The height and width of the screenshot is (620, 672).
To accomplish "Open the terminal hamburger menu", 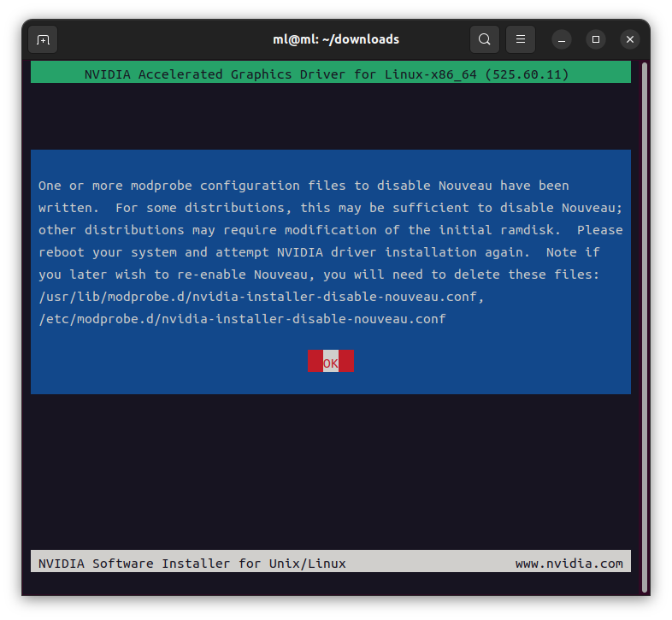I will tap(521, 39).
